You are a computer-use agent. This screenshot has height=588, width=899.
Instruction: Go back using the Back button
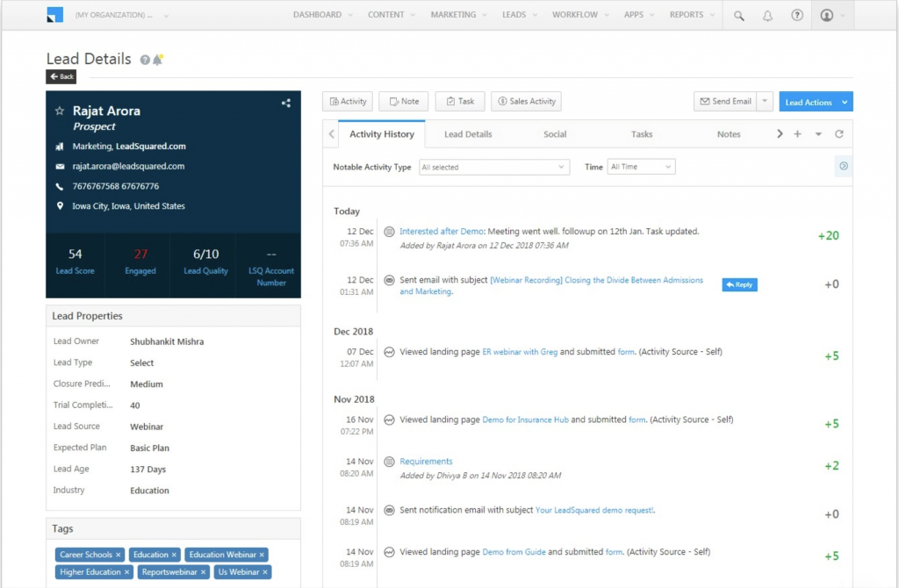[x=61, y=77]
